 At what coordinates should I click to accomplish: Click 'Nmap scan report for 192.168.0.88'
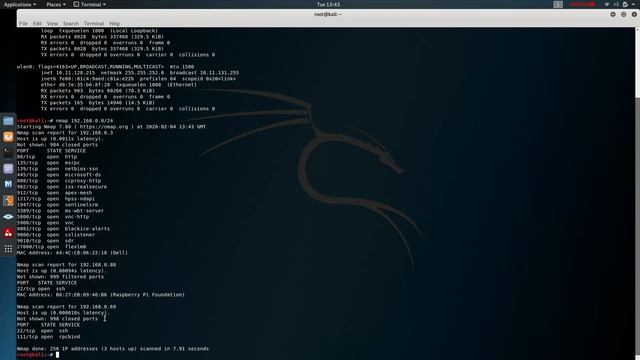(x=66, y=264)
